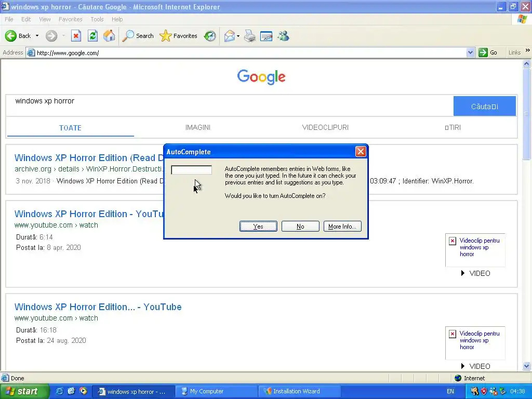The height and width of the screenshot is (399, 532).
Task: Click the Print icon
Action: (x=250, y=36)
